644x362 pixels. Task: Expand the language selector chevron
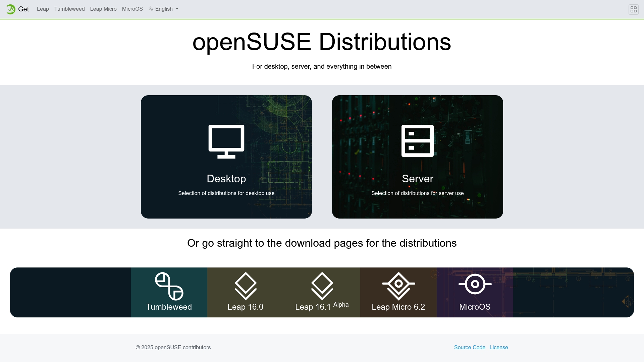point(177,9)
